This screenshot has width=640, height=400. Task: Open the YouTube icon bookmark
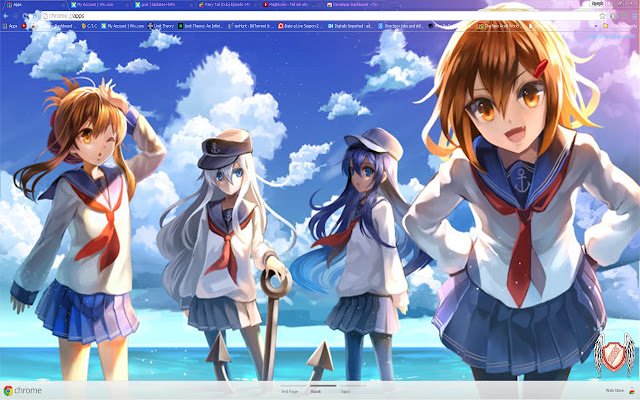pyautogui.click(x=24, y=26)
